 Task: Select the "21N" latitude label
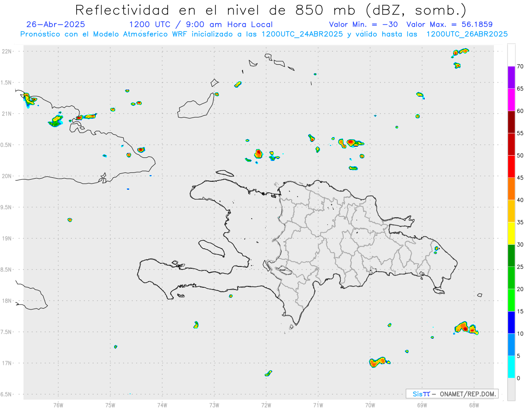7,114
